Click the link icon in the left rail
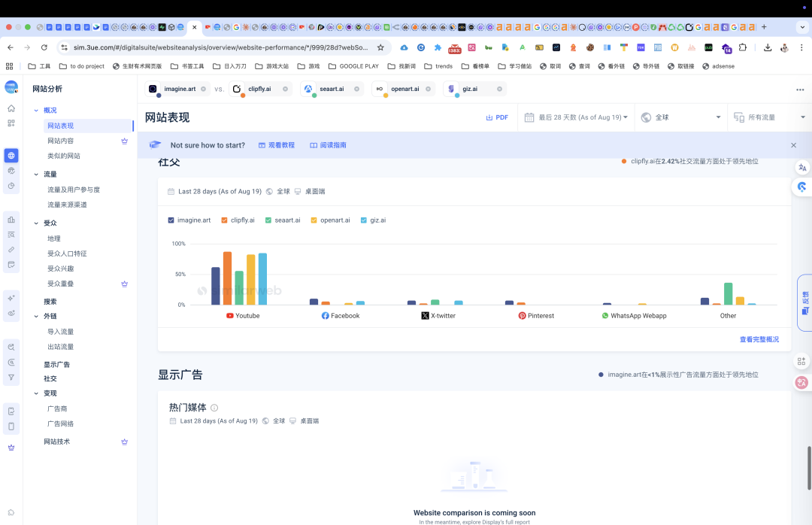This screenshot has width=812, height=525. (11, 250)
